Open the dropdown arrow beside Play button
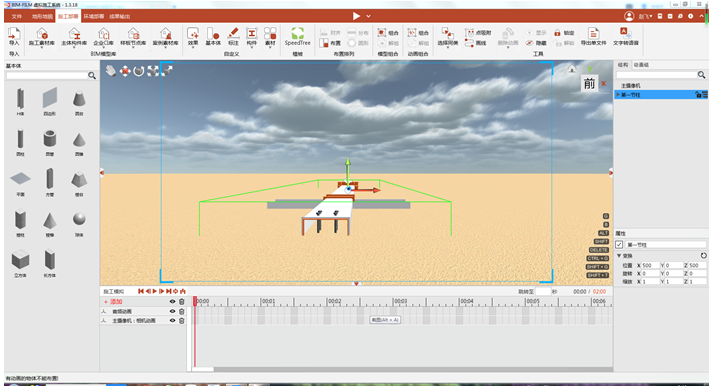 [x=369, y=16]
